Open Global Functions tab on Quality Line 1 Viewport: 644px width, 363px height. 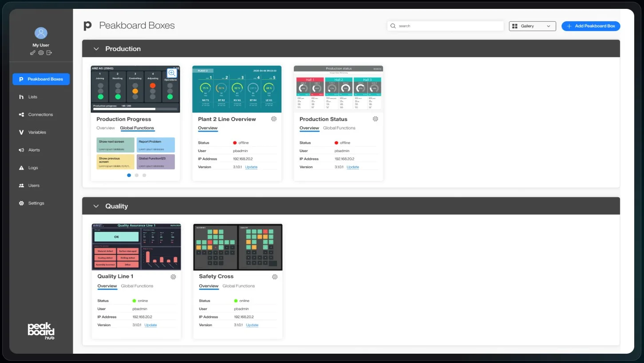click(137, 286)
